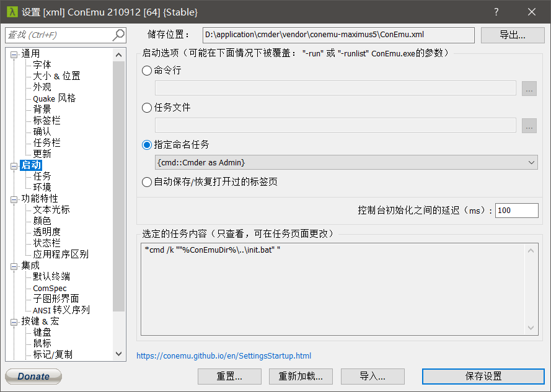551x392 pixels.
Task: Open the 环境 settings page
Action: pyautogui.click(x=42, y=187)
